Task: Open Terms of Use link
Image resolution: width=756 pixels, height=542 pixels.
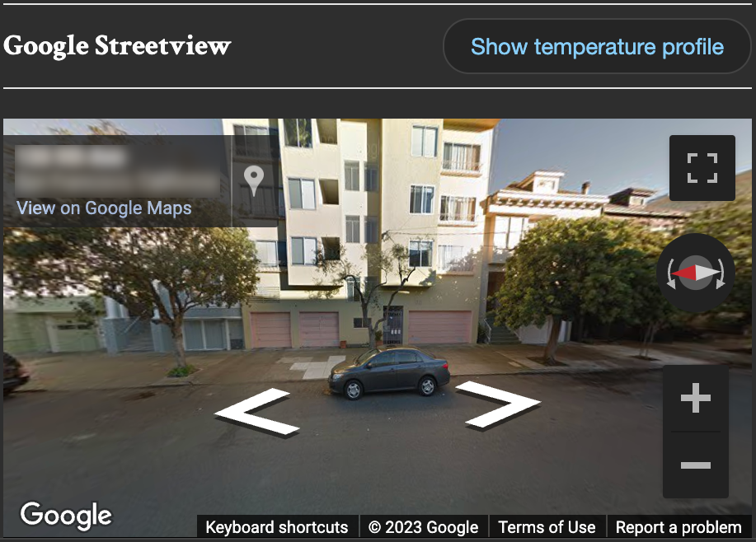Action: [547, 527]
